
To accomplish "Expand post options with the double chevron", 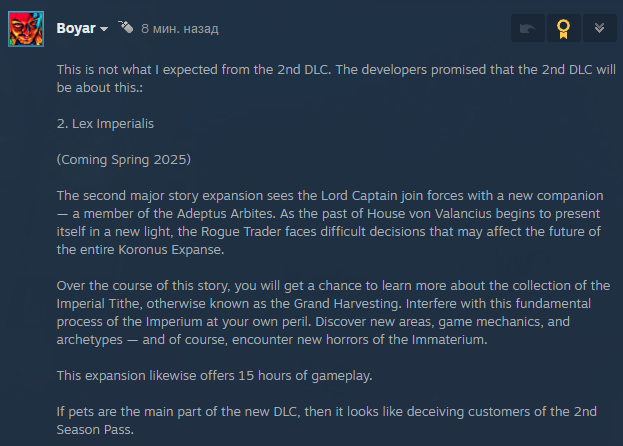I will coord(599,28).
